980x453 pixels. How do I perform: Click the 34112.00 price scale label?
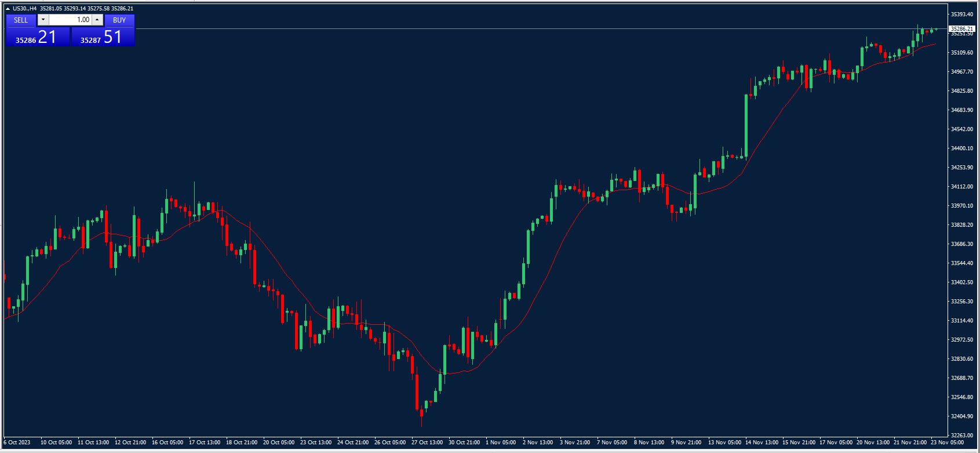tap(961, 186)
